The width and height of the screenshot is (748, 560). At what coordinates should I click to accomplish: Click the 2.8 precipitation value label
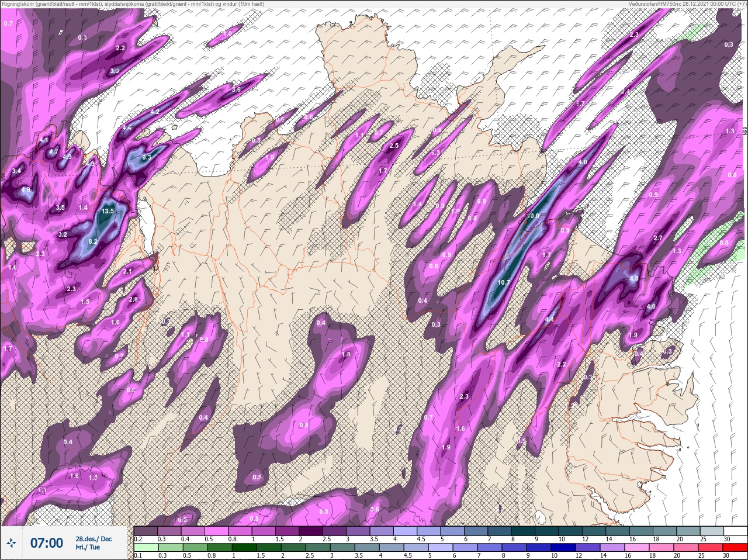click(x=133, y=299)
